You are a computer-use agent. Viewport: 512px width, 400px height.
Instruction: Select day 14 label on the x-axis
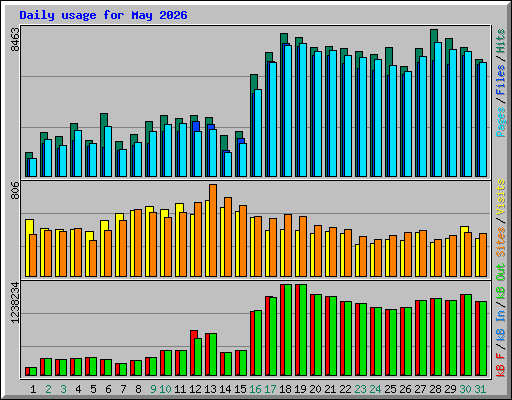[225, 389]
